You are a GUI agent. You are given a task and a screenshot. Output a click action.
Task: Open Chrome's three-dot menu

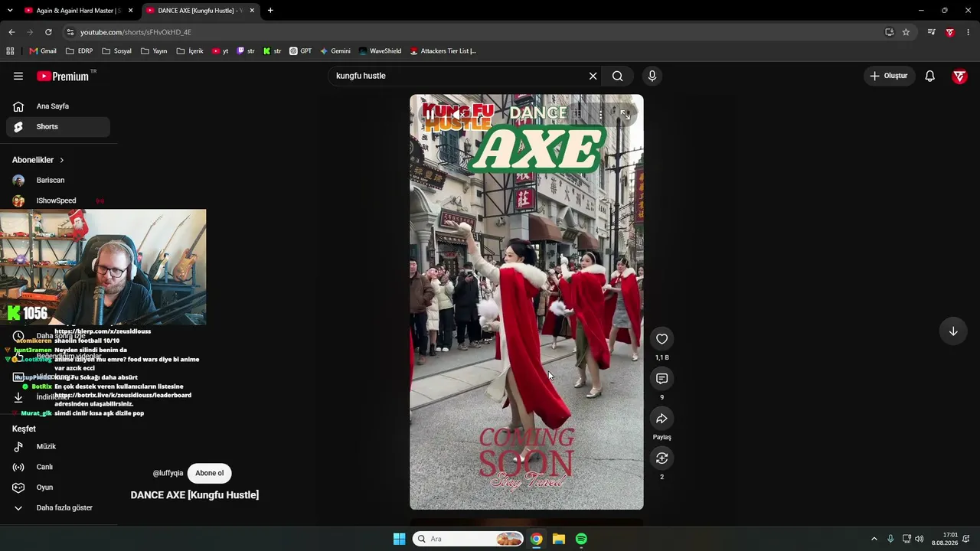click(x=969, y=32)
